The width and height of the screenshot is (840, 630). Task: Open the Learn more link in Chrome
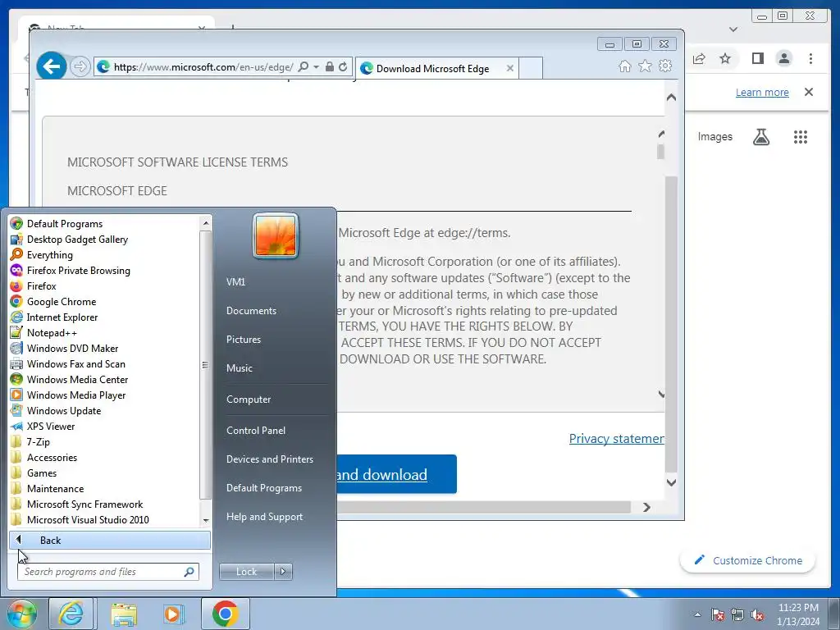(x=762, y=92)
